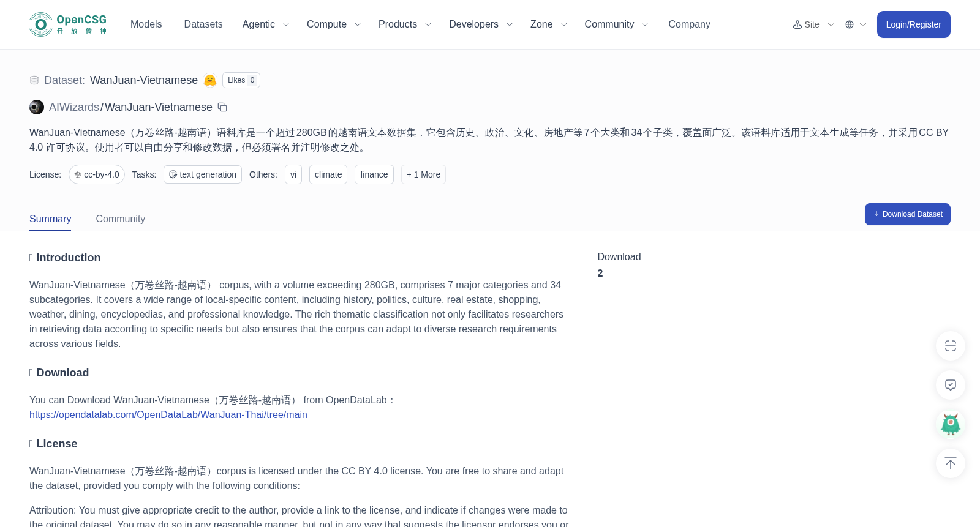980x527 pixels.
Task: Expand the Products dropdown
Action: coord(405,24)
